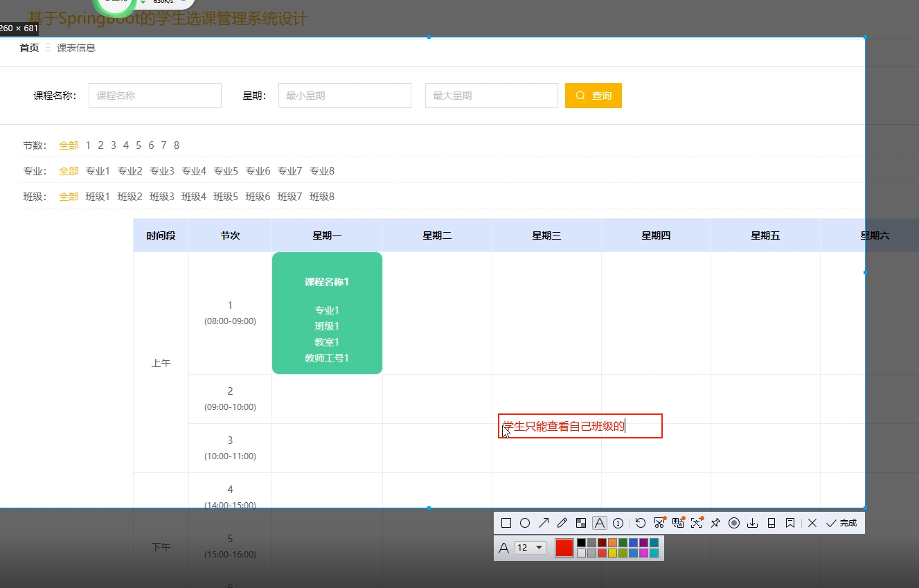Click the 课程名称 input field
Image resolution: width=919 pixels, height=588 pixels.
154,95
